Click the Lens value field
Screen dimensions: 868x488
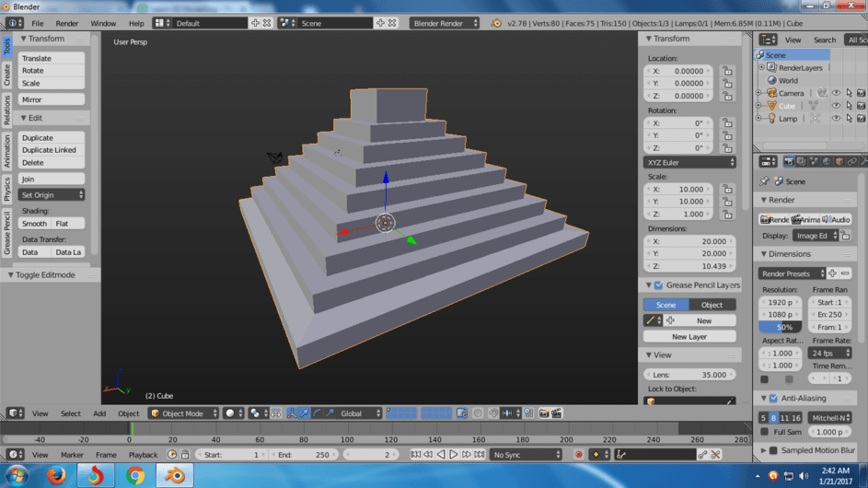coord(689,375)
